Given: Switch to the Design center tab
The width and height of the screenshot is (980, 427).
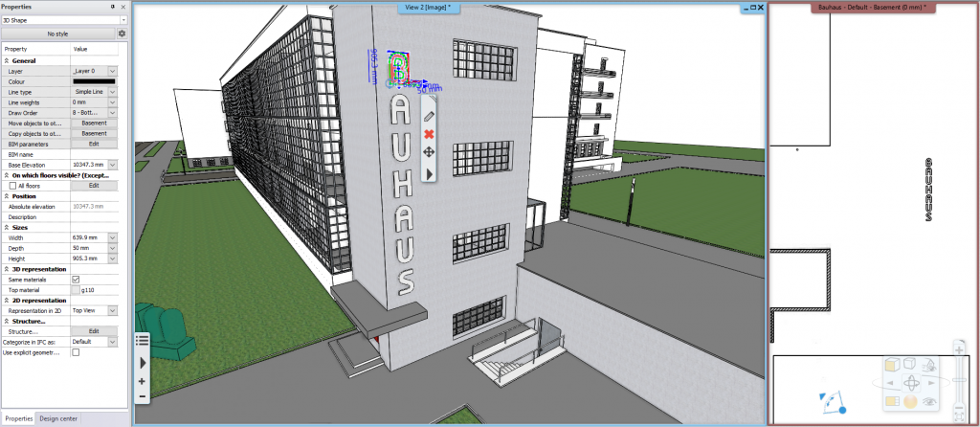Looking at the screenshot, I should click(59, 418).
